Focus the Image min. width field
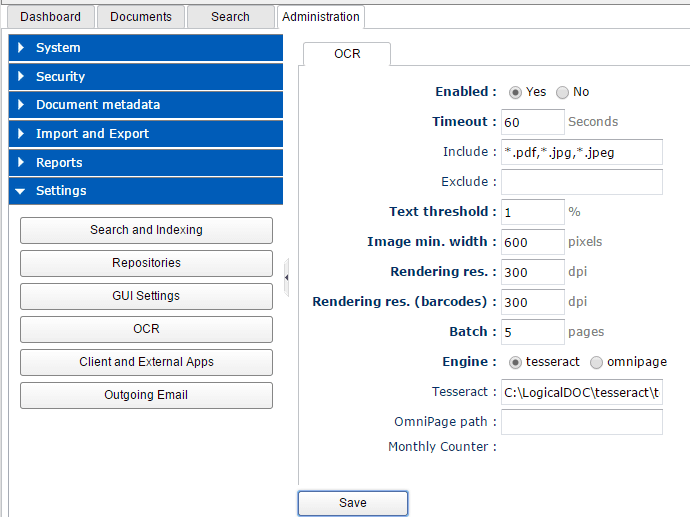This screenshot has width=690, height=517. point(532,242)
